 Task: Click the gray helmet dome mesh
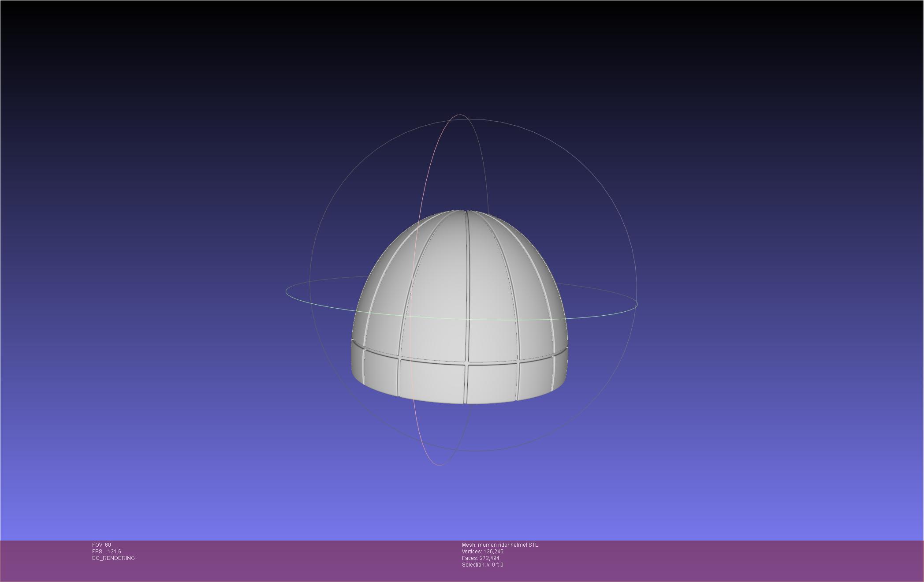[x=459, y=307]
